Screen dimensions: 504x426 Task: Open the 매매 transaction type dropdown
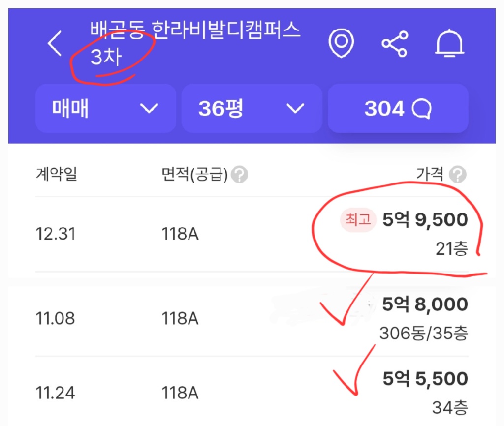click(105, 108)
